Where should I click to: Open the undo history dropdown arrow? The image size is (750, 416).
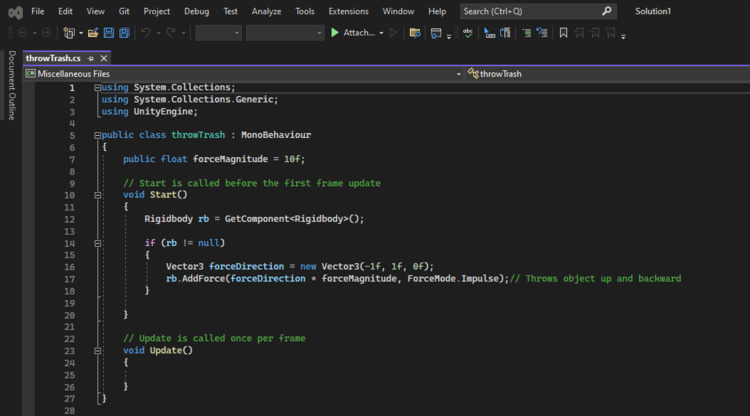(x=158, y=33)
